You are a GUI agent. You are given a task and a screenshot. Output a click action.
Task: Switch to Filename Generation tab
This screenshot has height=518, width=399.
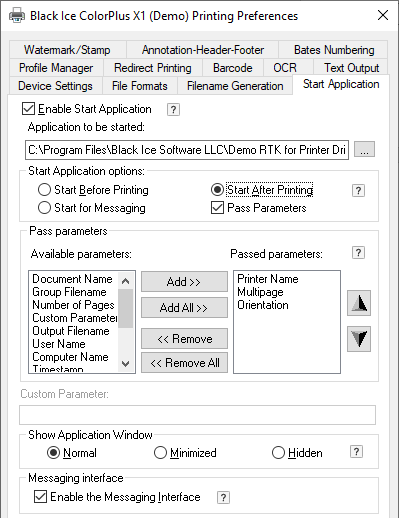point(235,86)
